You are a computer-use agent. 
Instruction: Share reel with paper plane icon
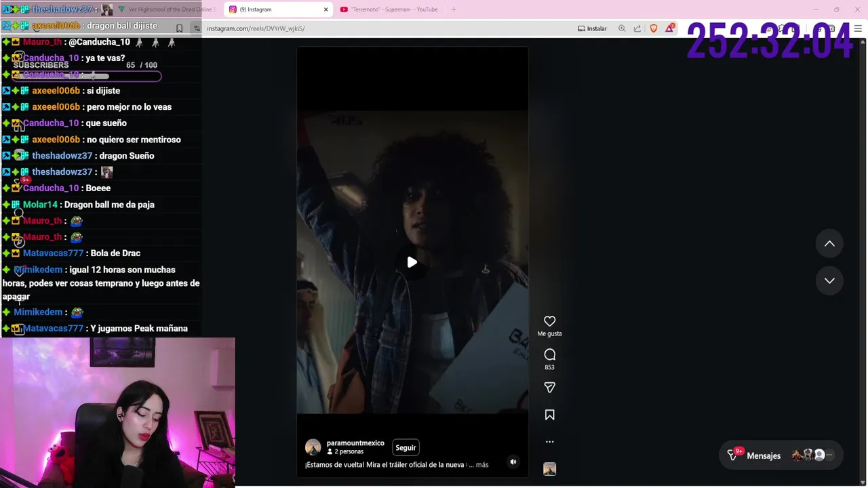[x=549, y=388]
